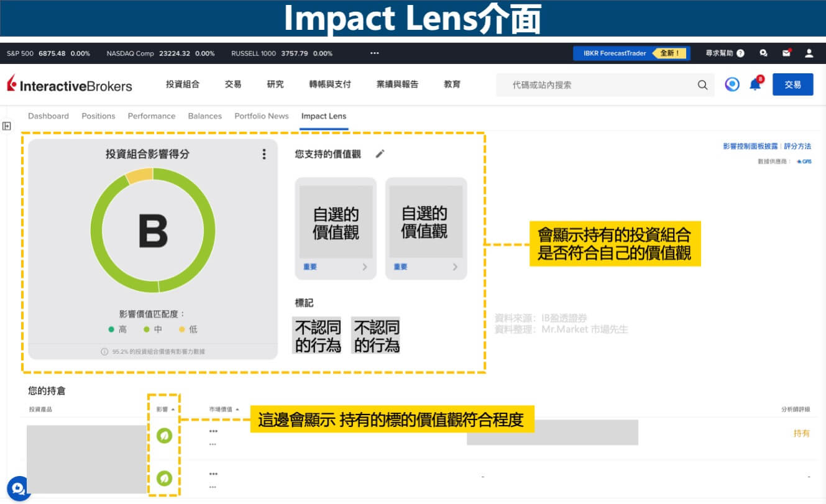Open the 評分方法 link
Screen dimensions: 826x504
(x=797, y=147)
